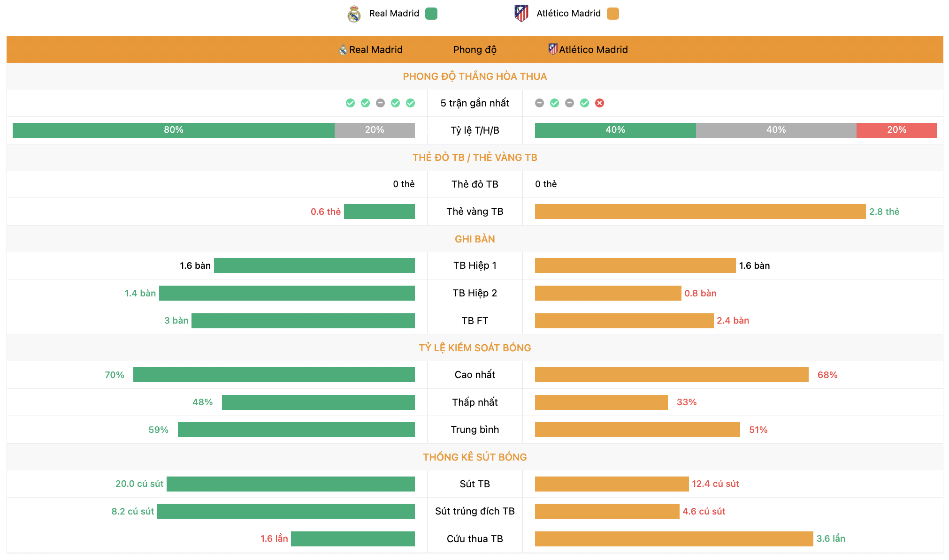949x560 pixels.
Task: Click Atlético's second recent-match win icon
Action: (554, 103)
